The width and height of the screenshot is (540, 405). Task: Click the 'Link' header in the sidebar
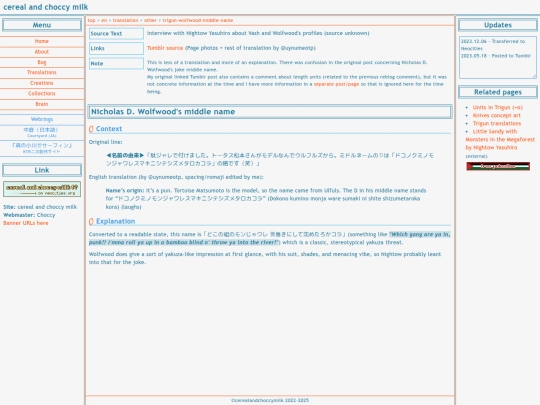[42, 170]
